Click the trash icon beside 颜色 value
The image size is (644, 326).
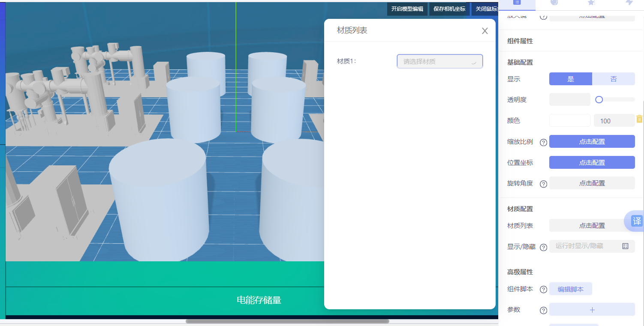click(640, 119)
